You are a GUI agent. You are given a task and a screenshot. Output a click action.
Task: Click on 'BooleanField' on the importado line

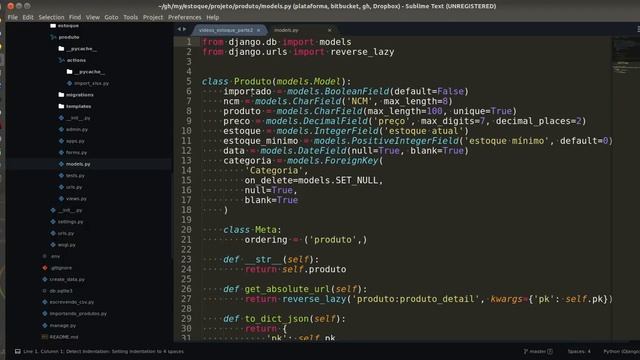click(357, 91)
